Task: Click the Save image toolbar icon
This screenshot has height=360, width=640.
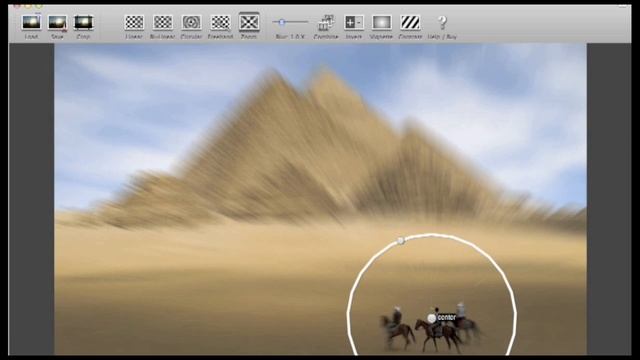Action: [58, 22]
